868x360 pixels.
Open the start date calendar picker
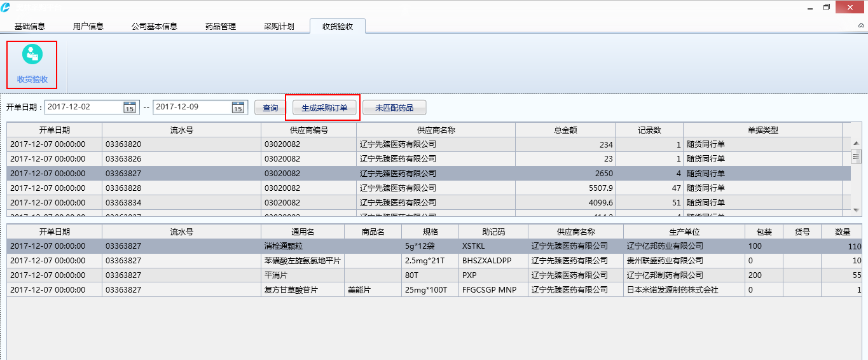coord(129,107)
